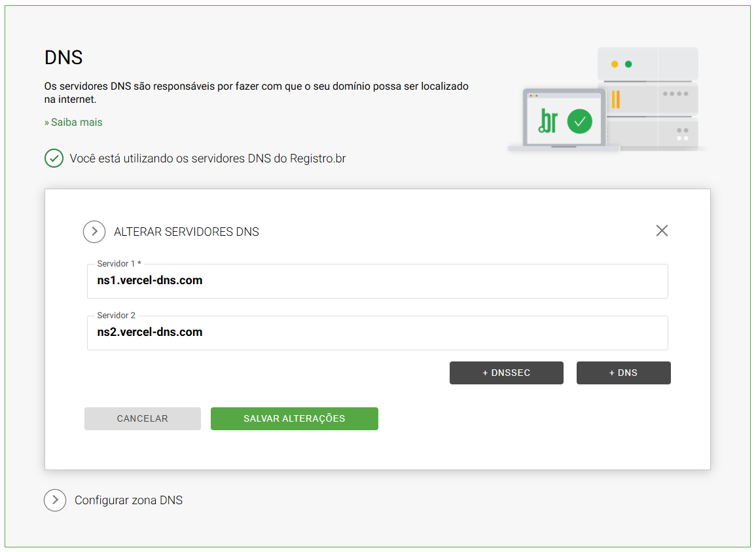The width and height of the screenshot is (756, 552).
Task: Click the Registro.br DNS servers status text
Action: pos(207,158)
